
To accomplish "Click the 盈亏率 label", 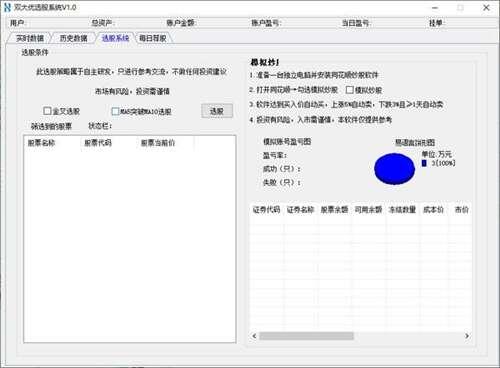I will [275, 156].
